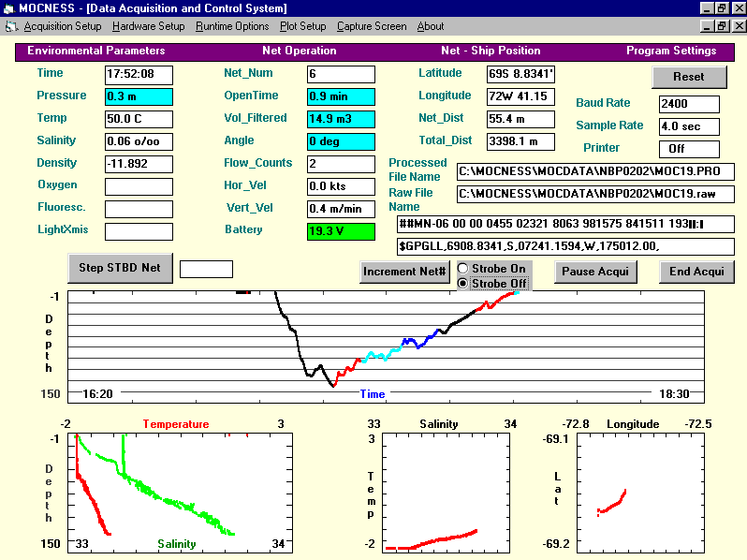Click the MOCNESS title bar app icon
This screenshot has width=747, height=560.
coord(9,8)
